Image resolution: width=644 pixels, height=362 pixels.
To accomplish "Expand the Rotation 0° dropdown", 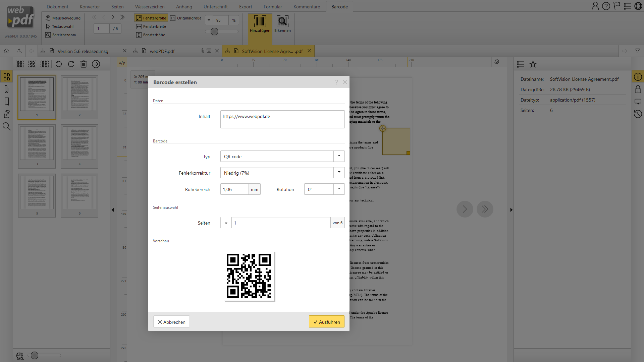I will coord(339,189).
